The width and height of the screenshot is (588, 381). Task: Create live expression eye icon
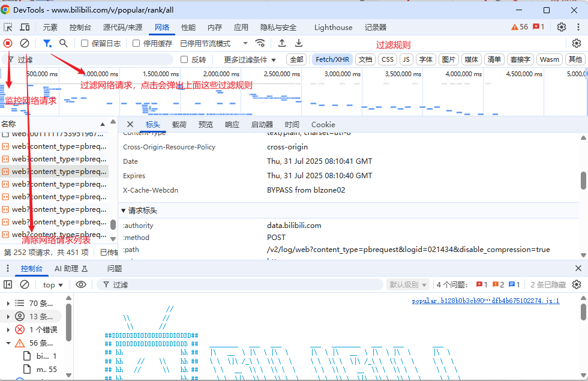click(81, 284)
